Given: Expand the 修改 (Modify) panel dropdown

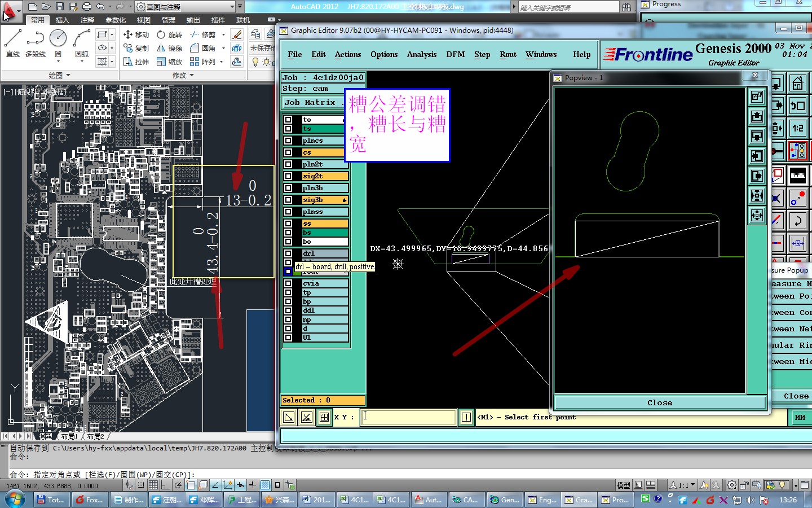Looking at the screenshot, I should (x=192, y=75).
